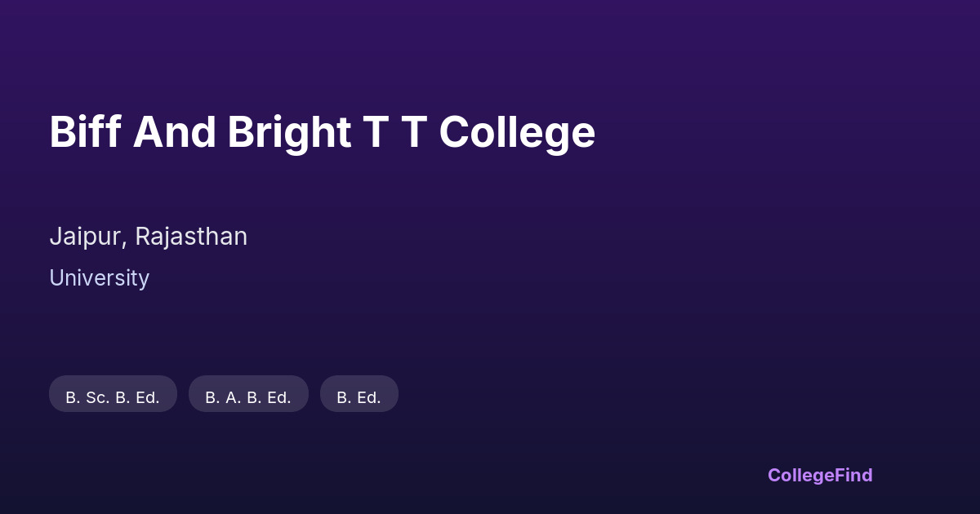Viewport: 980px width, 514px height.
Task: Open the Biff And Bright T T College heading
Action: coord(322,132)
